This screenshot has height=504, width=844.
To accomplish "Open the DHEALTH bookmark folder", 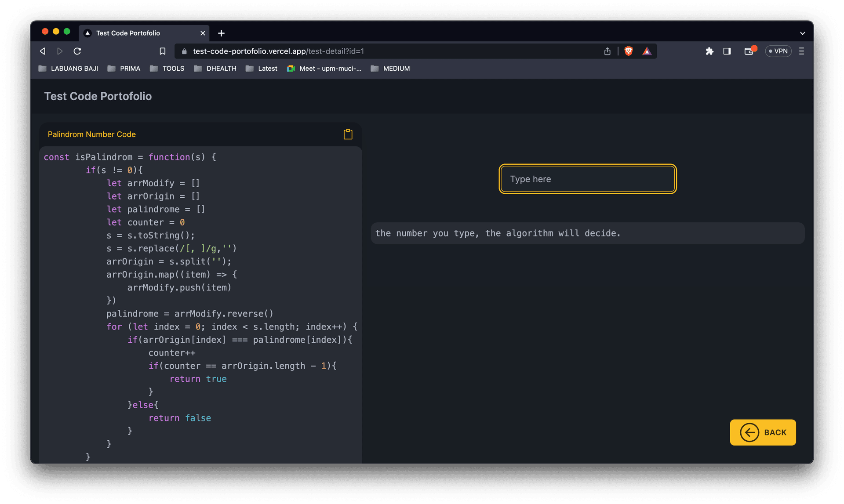I will [215, 69].
